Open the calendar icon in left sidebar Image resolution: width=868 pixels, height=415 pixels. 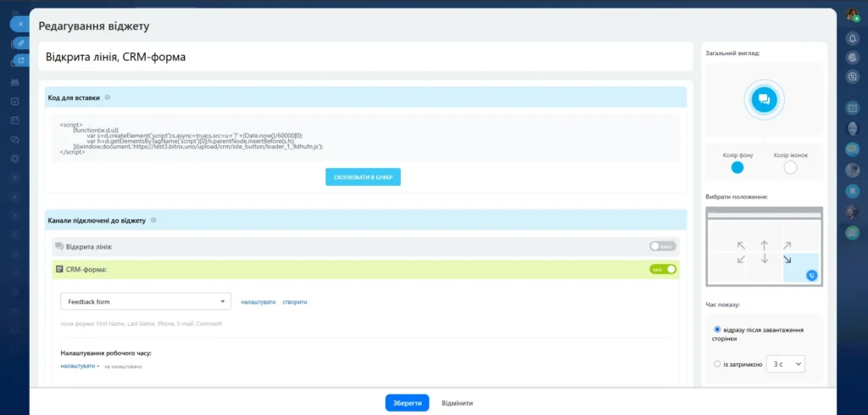tap(15, 121)
